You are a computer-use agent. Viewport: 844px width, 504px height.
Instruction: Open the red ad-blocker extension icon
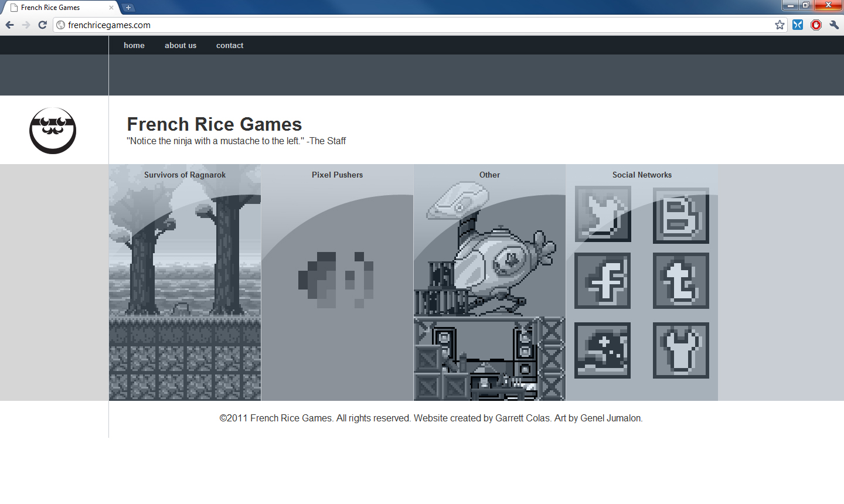click(x=816, y=25)
